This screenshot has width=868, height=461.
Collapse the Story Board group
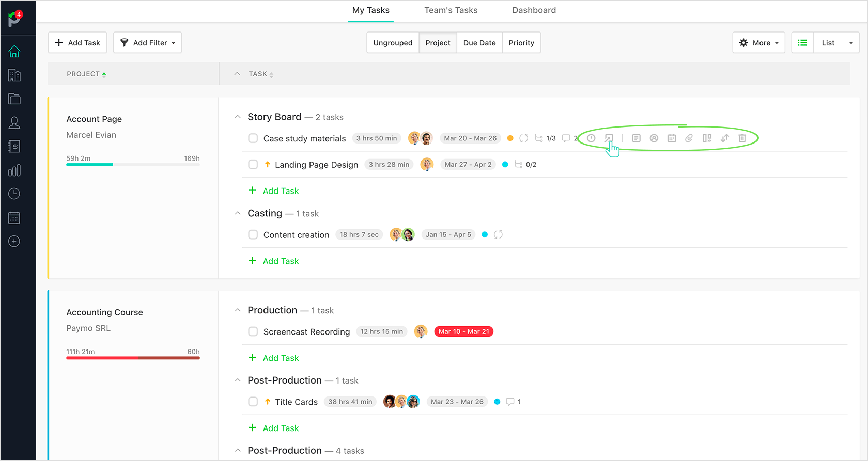(237, 117)
